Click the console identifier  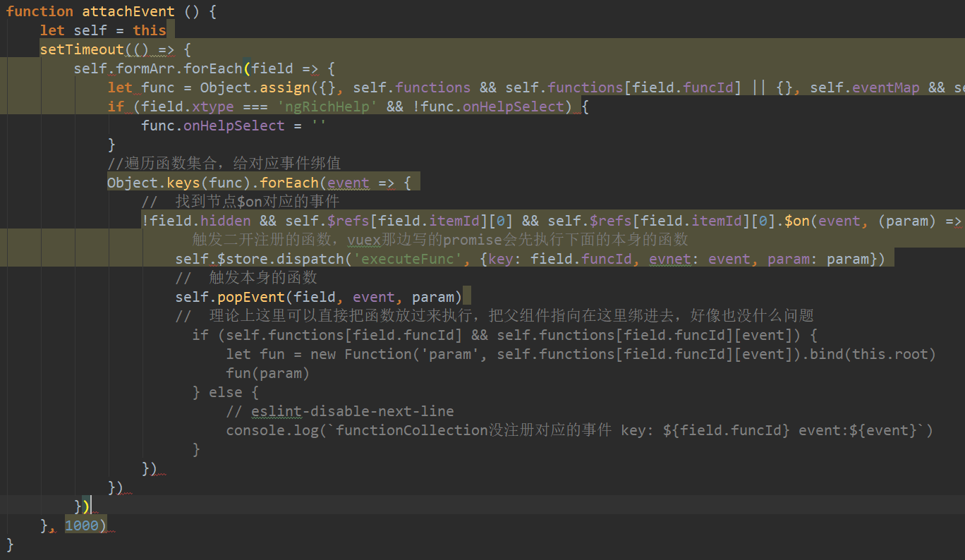click(255, 430)
